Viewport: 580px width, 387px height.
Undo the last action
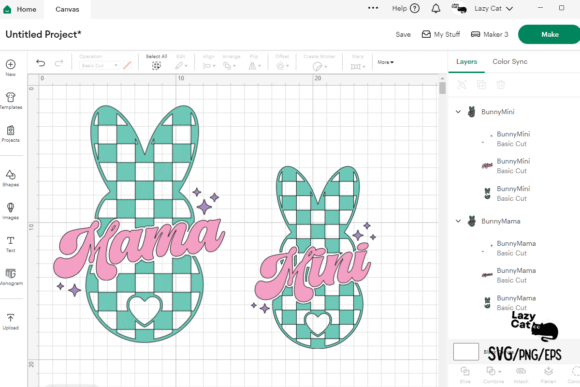[40, 63]
